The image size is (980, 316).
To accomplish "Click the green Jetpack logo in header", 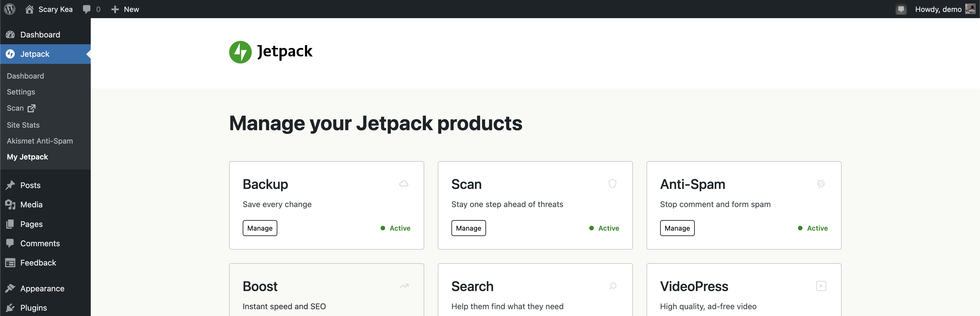I will [x=240, y=52].
